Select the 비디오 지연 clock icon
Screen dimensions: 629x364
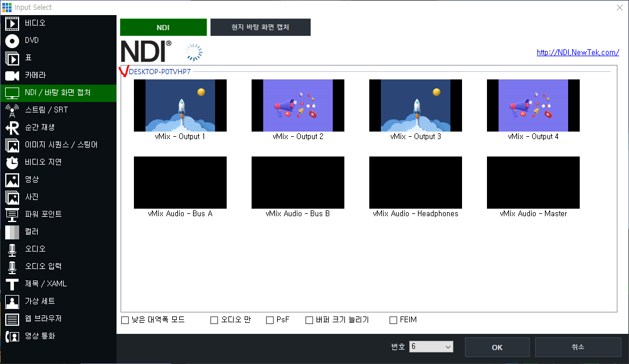pos(12,163)
